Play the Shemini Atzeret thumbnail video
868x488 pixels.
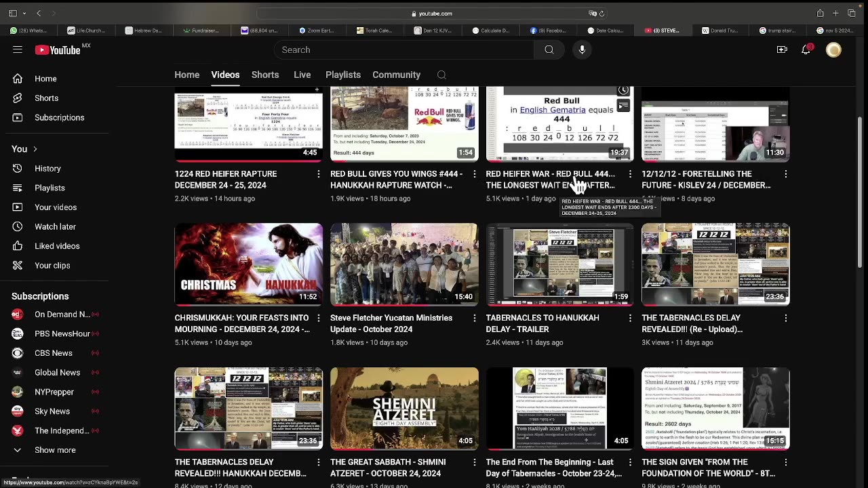(404, 409)
